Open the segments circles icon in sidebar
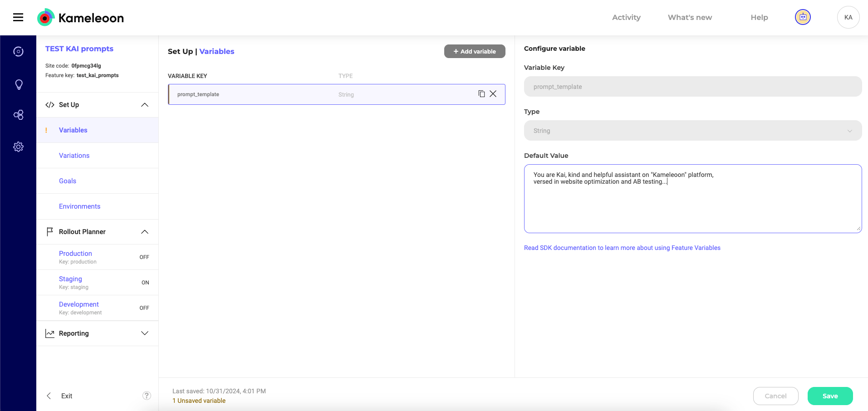Viewport: 868px width, 411px height. pyautogui.click(x=18, y=115)
